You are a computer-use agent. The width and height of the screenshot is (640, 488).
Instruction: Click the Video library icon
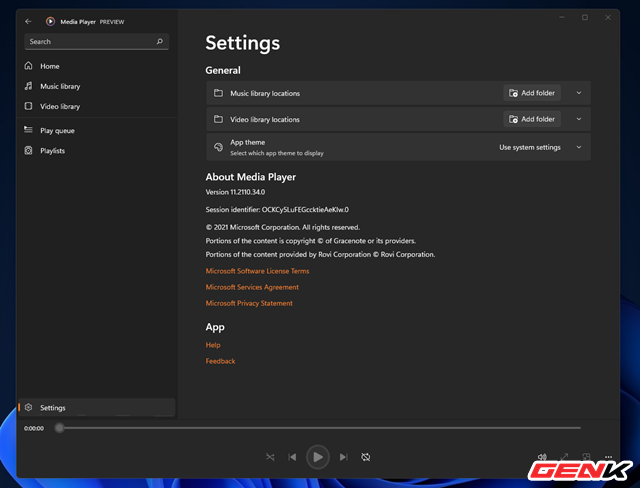tap(28, 106)
